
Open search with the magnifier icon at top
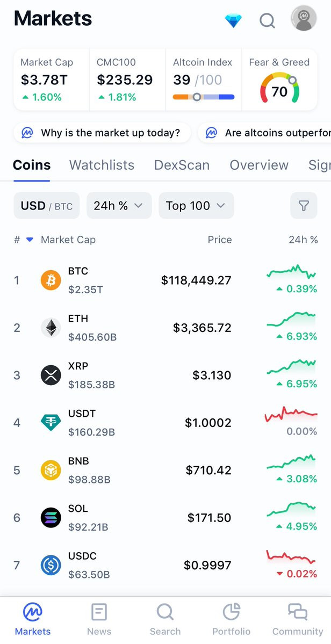pos(268,20)
